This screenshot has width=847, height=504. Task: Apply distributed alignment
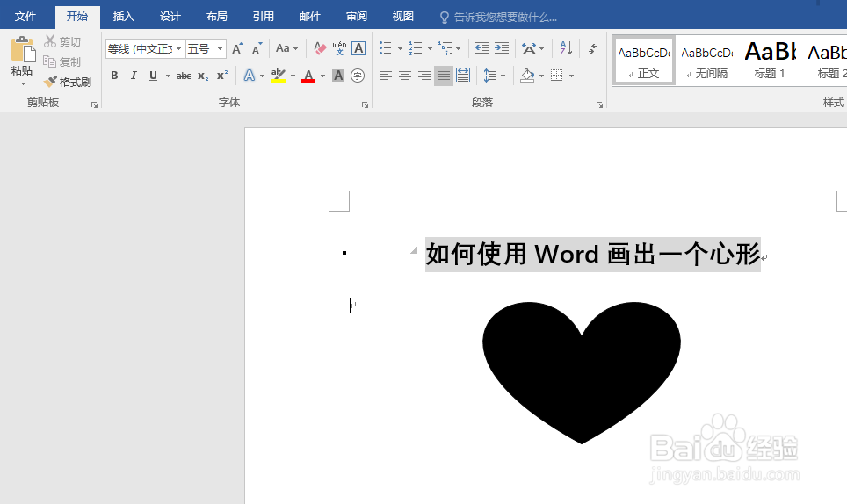click(463, 76)
